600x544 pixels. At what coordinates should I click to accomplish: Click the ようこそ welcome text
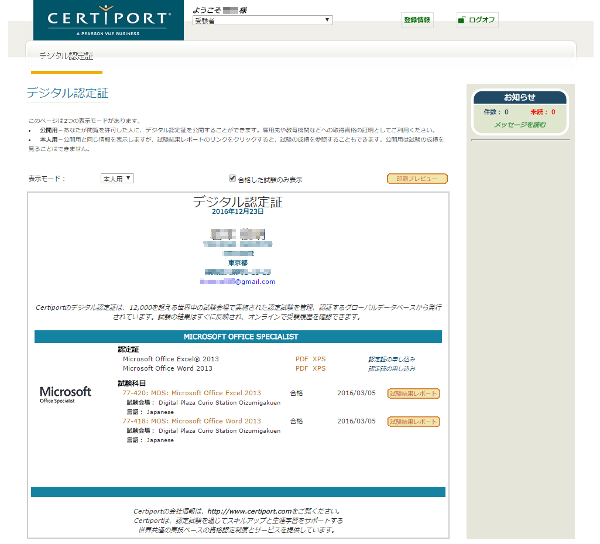pyautogui.click(x=220, y=10)
